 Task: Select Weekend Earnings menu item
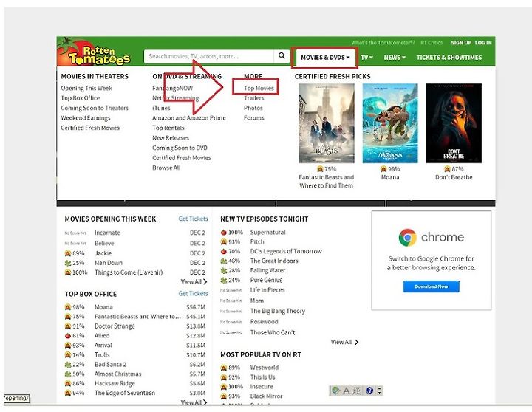point(86,117)
